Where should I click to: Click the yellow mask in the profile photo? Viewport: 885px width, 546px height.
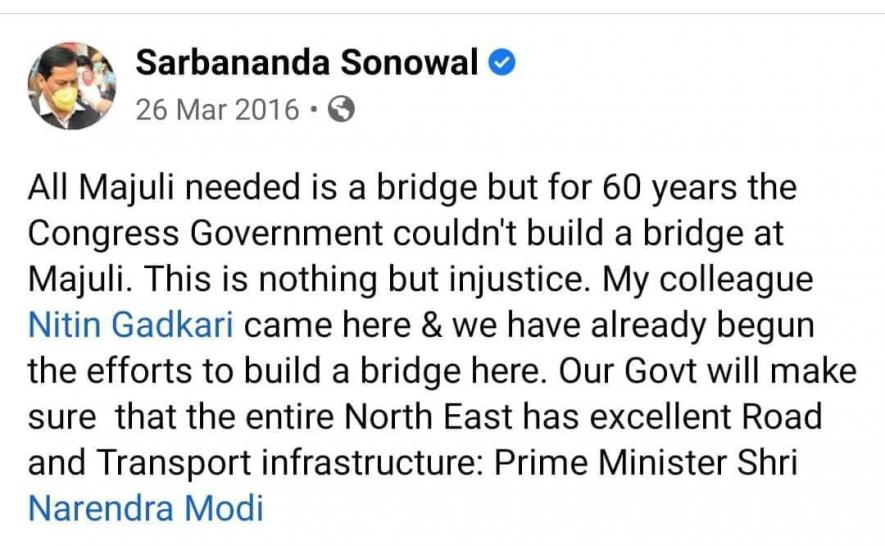pos(62,99)
